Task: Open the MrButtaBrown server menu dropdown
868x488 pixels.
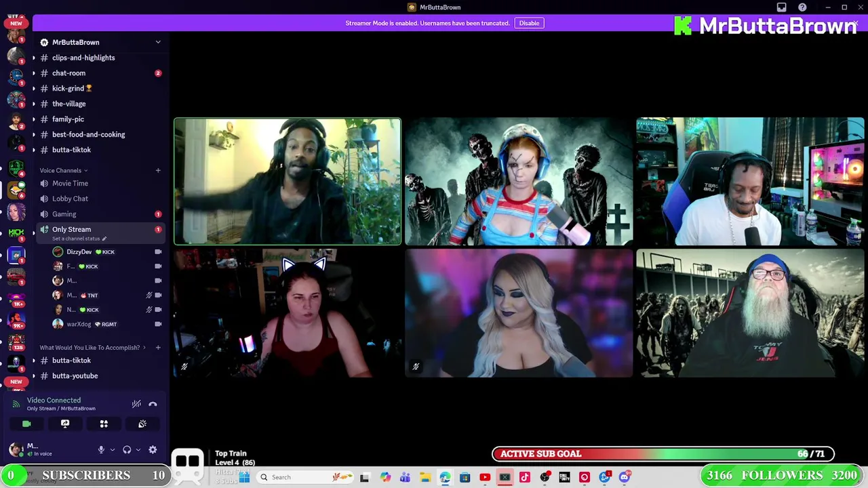Action: pyautogui.click(x=158, y=42)
